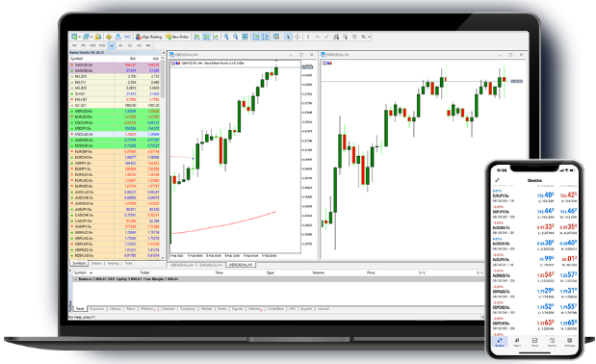The image size is (596, 364).
Task: Click the indicators list toolbar icon
Action: pos(276,37)
